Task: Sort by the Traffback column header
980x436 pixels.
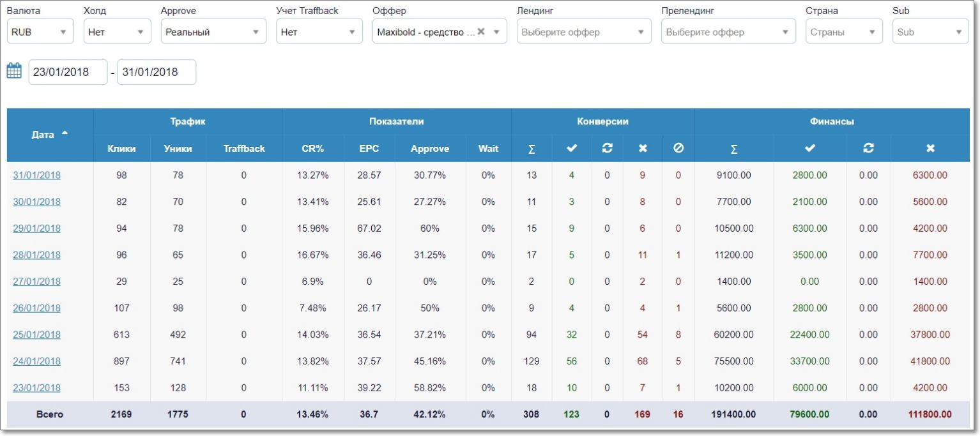Action: 244,149
